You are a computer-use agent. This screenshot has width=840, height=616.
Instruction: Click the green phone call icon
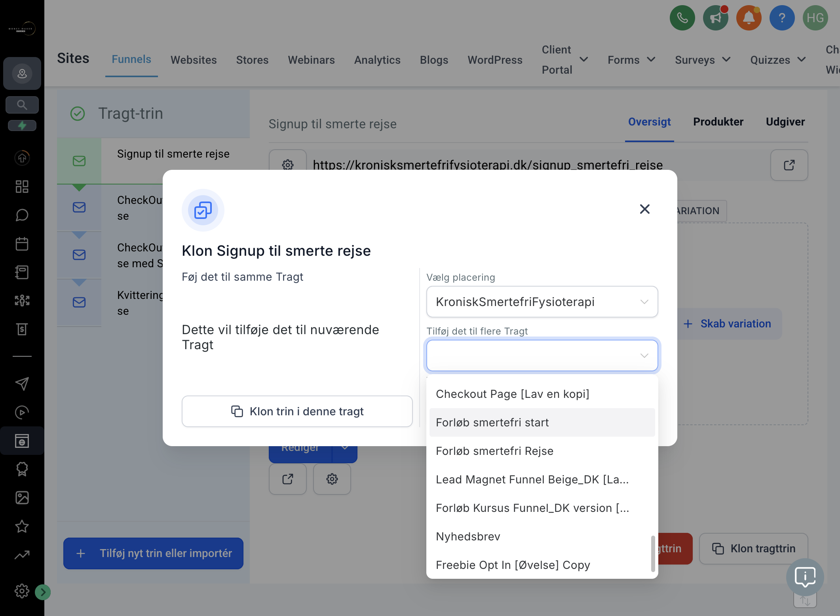point(682,18)
